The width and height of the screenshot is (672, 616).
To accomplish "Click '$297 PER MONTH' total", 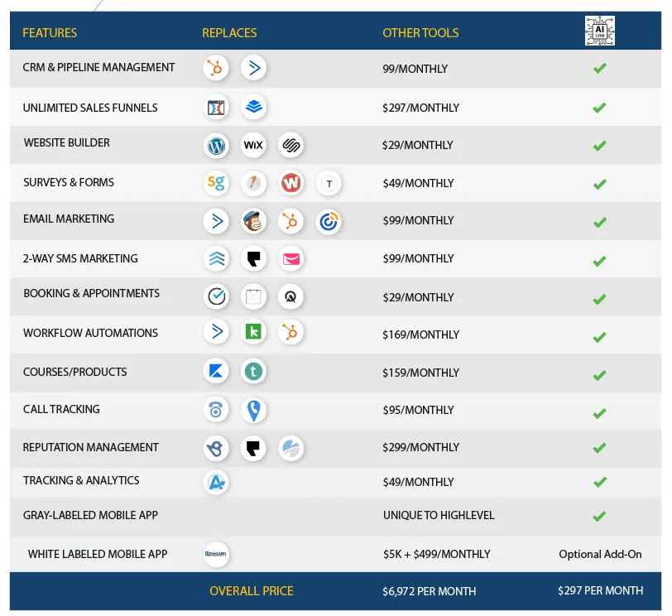I will (600, 590).
